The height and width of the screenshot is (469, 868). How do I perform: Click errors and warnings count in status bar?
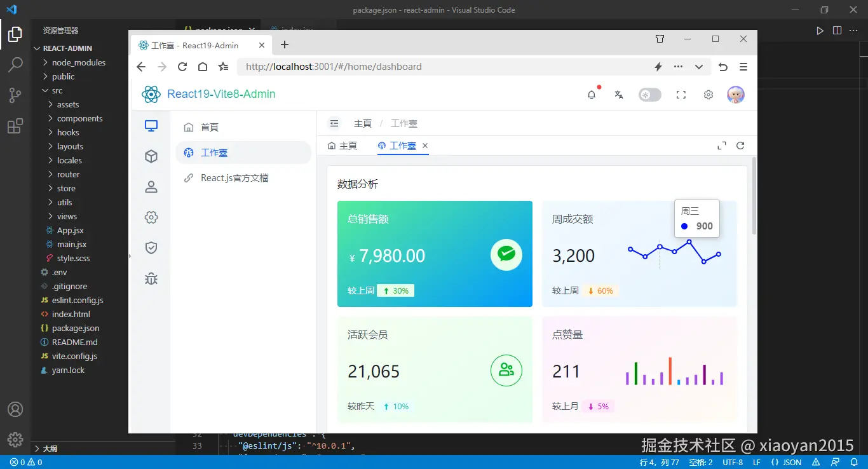tap(26, 462)
